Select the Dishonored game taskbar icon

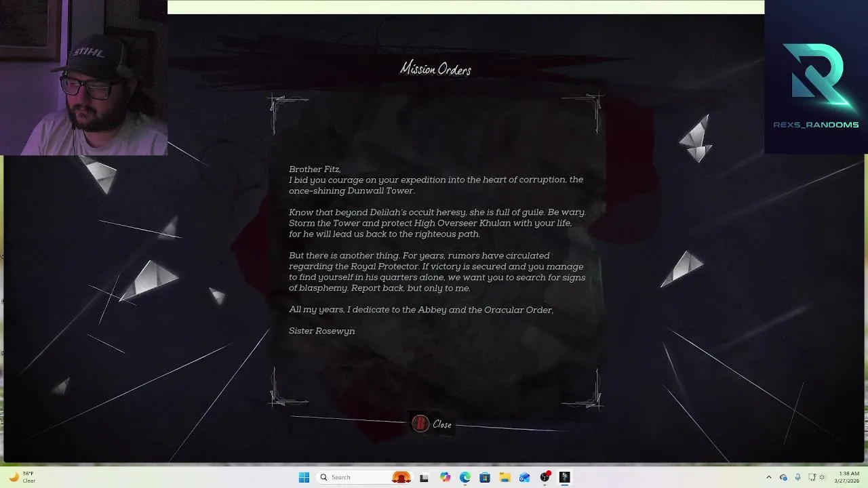(564, 477)
